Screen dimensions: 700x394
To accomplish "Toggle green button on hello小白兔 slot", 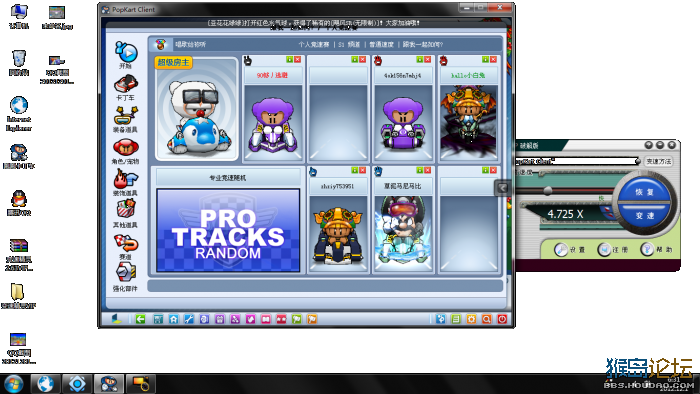I will [485, 59].
